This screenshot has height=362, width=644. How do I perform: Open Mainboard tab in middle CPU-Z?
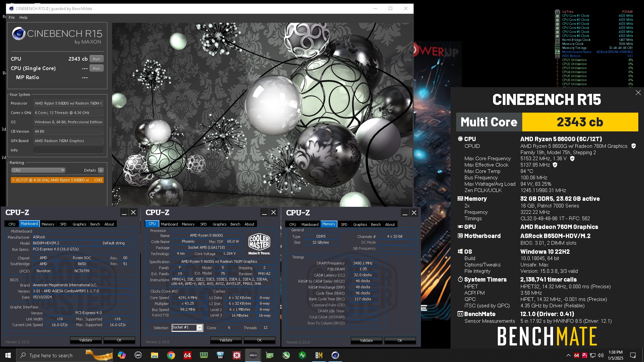[x=169, y=224]
